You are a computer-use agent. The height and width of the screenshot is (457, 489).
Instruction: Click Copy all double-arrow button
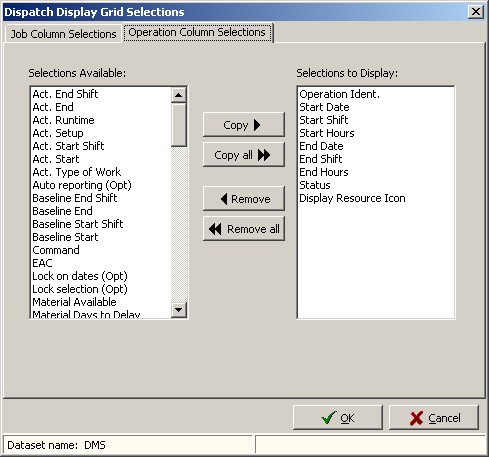click(x=244, y=155)
